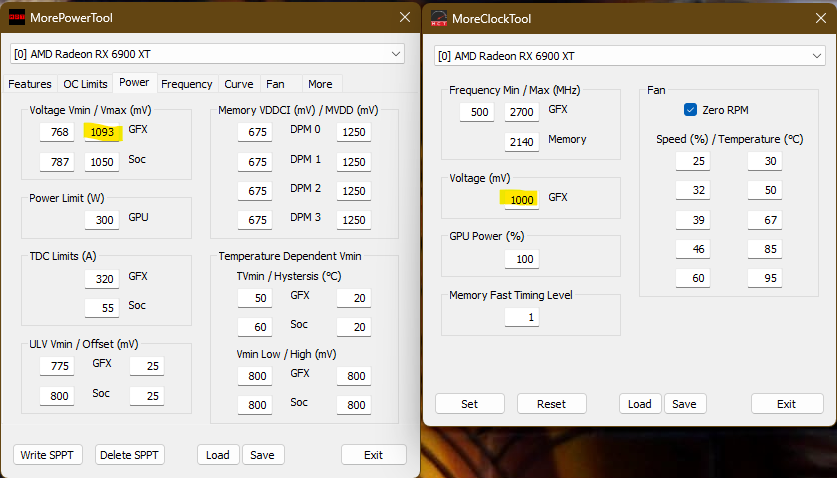This screenshot has height=478, width=837.
Task: Open the Frequency tab
Action: [x=187, y=84]
